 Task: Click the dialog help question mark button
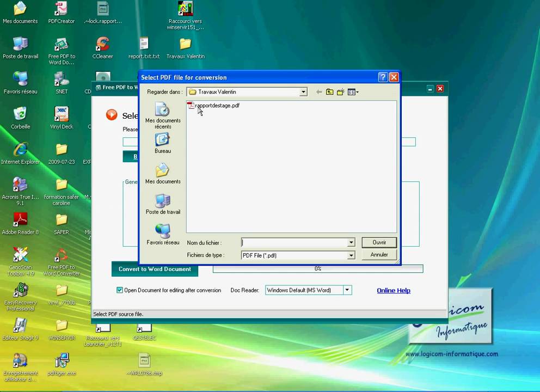coord(383,77)
